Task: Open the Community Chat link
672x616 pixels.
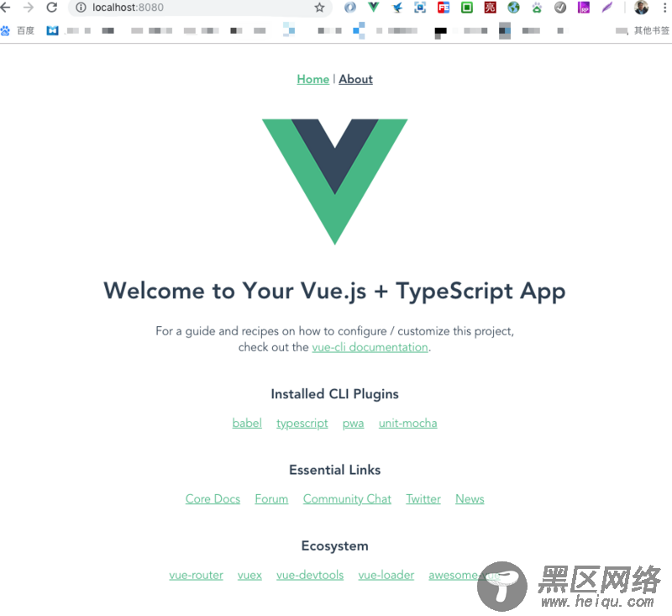Action: 347,499
